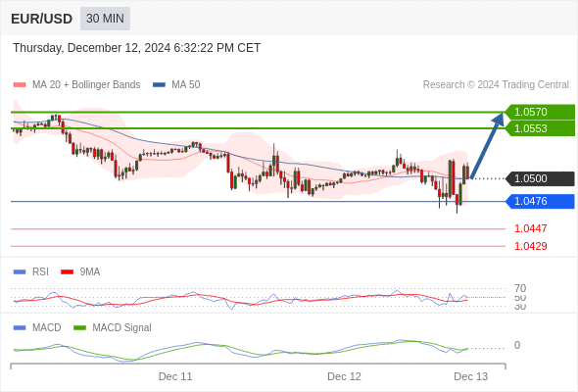Image resolution: width=578 pixels, height=392 pixels.
Task: Open the Research Trading Central copyright link
Action: [x=496, y=85]
